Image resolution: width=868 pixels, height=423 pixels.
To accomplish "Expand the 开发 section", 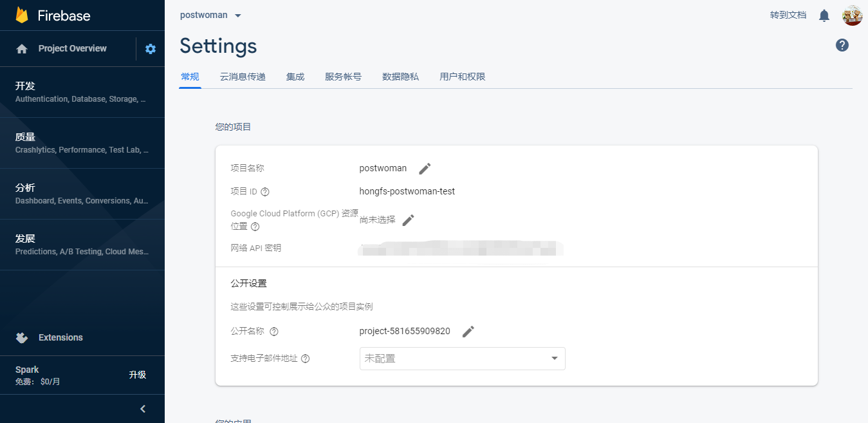I will [x=82, y=92].
